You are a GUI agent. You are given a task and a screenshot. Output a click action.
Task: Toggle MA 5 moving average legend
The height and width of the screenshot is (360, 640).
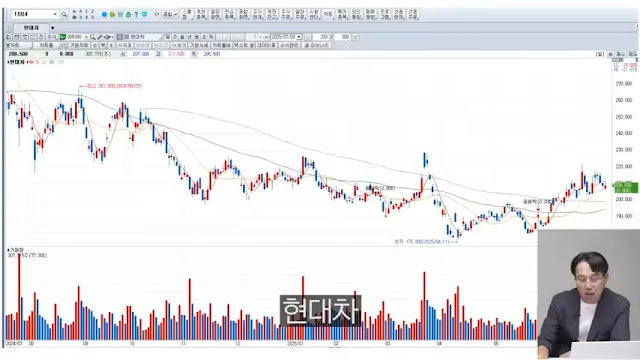pyautogui.click(x=33, y=62)
